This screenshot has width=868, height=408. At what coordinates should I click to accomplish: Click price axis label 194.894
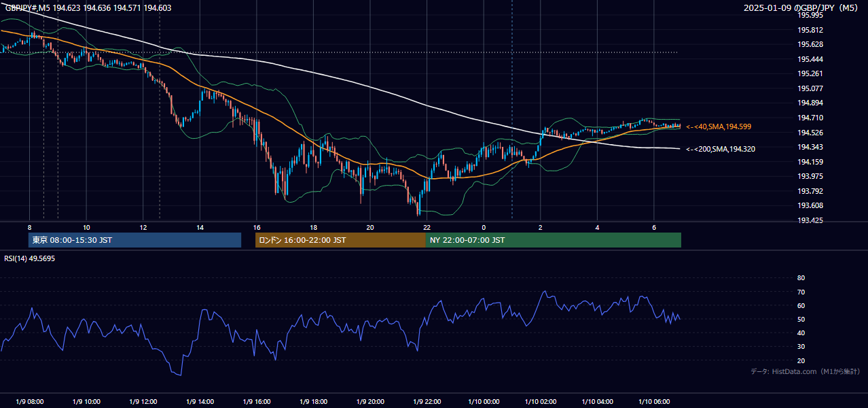(x=810, y=103)
